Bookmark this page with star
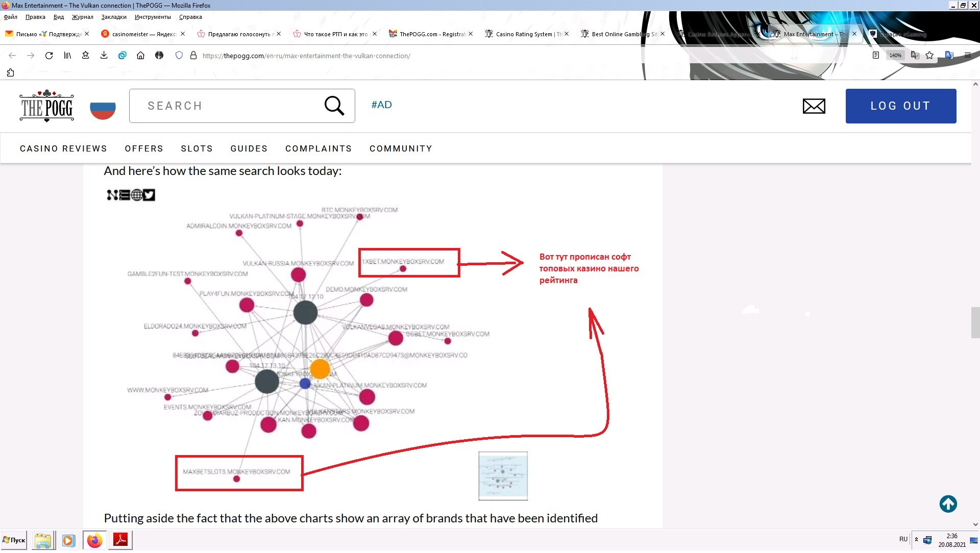Image resolution: width=980 pixels, height=553 pixels. click(x=929, y=56)
